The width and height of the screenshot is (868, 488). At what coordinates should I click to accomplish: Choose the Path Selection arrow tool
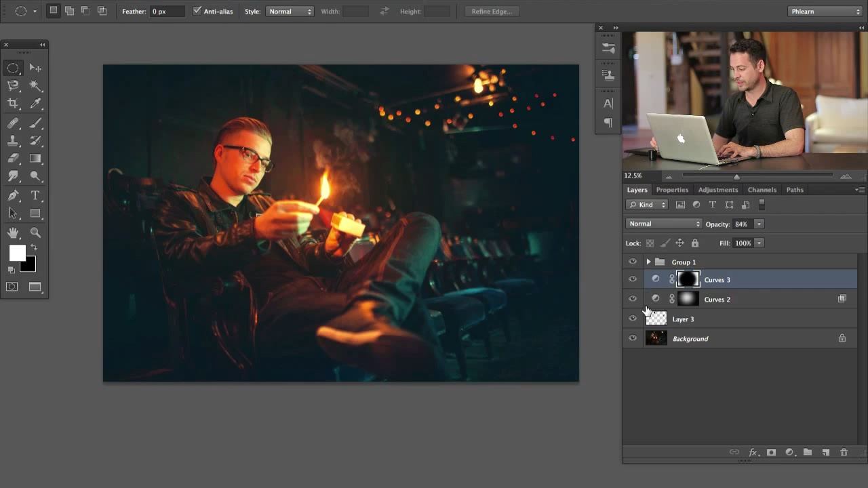pyautogui.click(x=13, y=213)
